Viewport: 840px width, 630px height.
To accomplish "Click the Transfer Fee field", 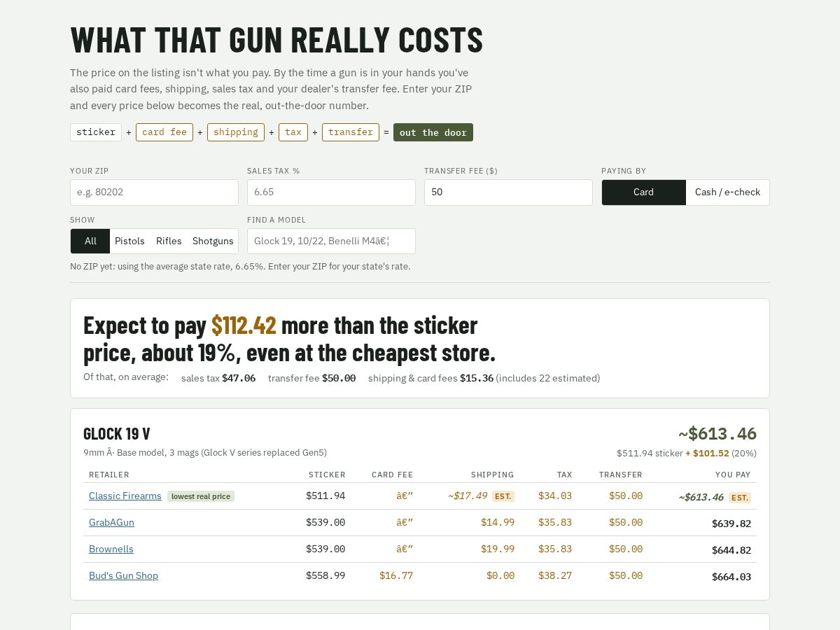I will coord(508,192).
